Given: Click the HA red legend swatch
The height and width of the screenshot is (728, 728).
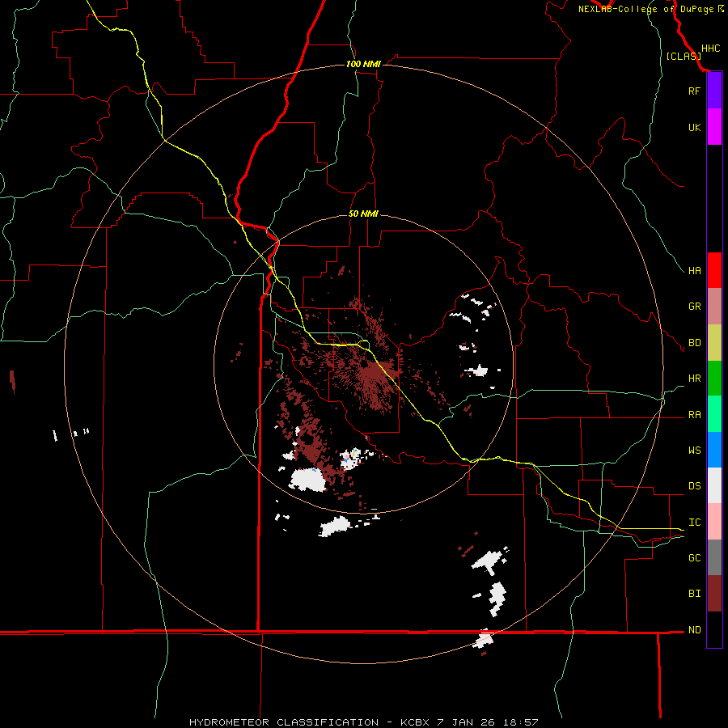Looking at the screenshot, I should 714,270.
